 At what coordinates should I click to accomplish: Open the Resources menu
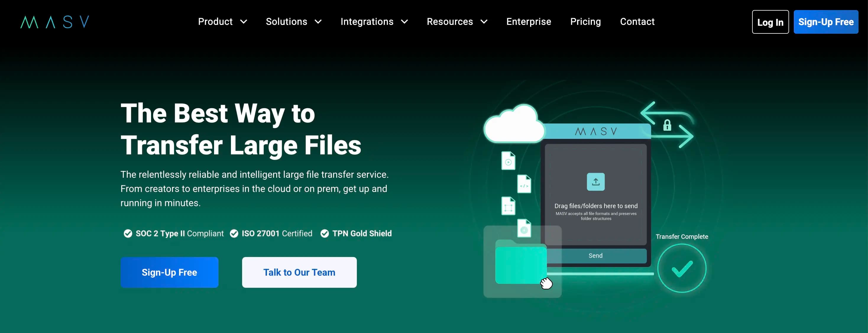coord(450,22)
